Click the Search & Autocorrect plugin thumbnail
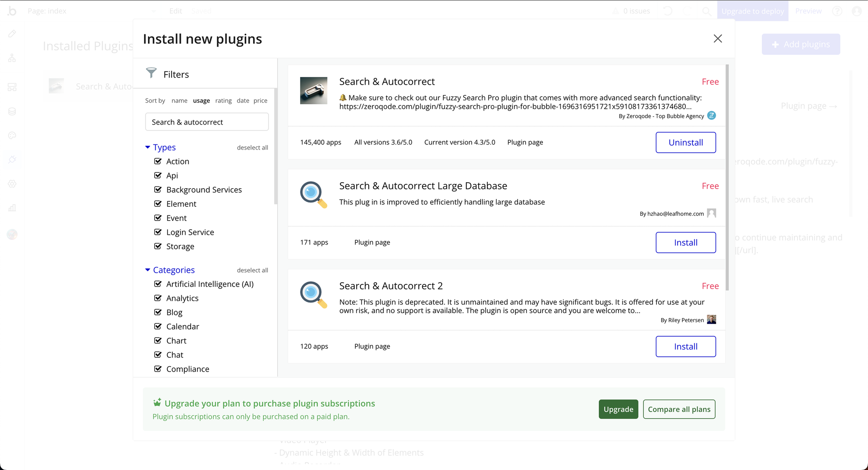 tap(314, 91)
